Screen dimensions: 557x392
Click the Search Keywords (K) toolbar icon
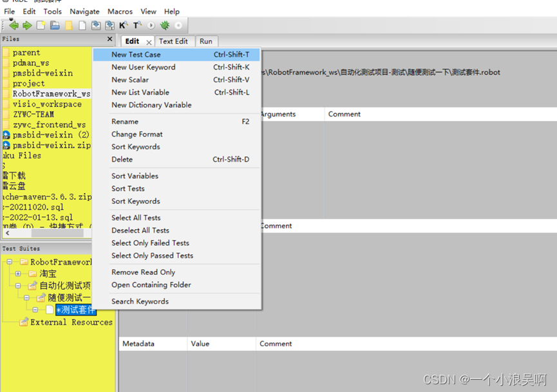click(123, 26)
